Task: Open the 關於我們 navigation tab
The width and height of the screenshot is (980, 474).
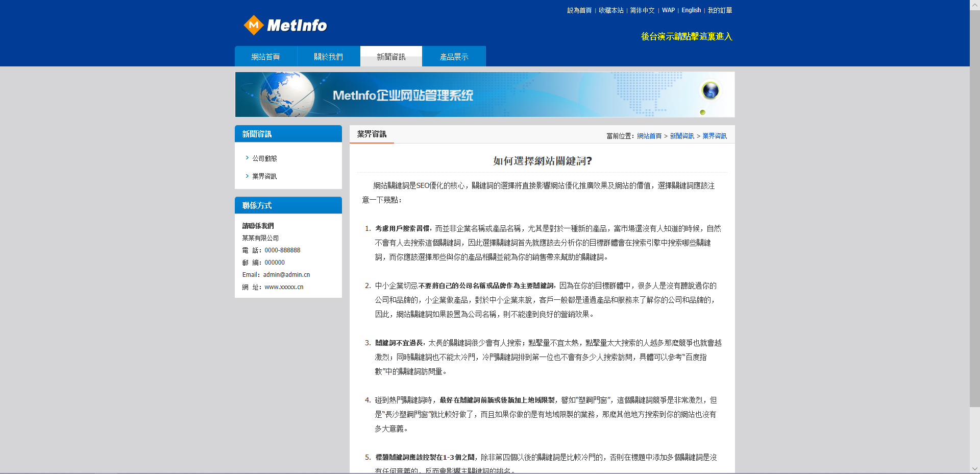Action: pyautogui.click(x=328, y=57)
